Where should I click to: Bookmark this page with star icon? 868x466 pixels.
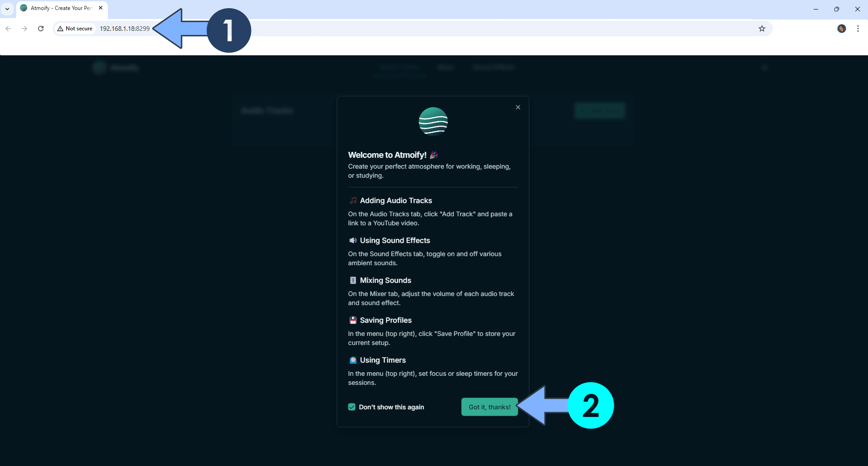pos(762,29)
